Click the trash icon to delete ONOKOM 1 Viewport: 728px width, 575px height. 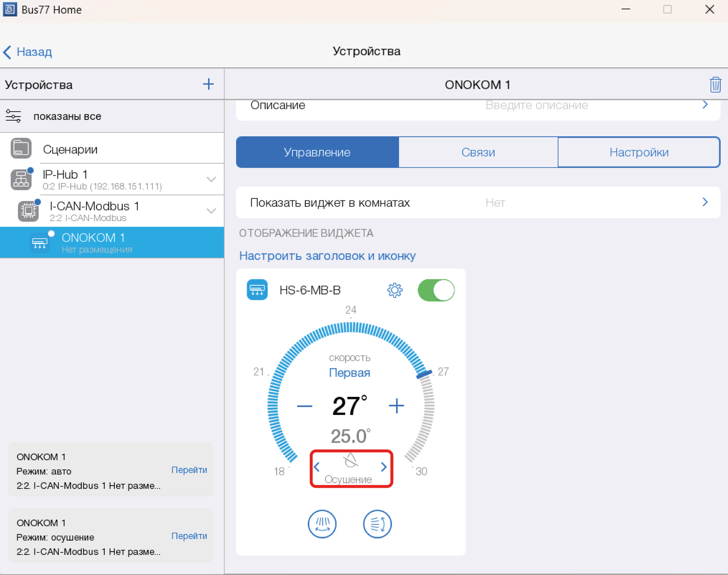point(715,85)
